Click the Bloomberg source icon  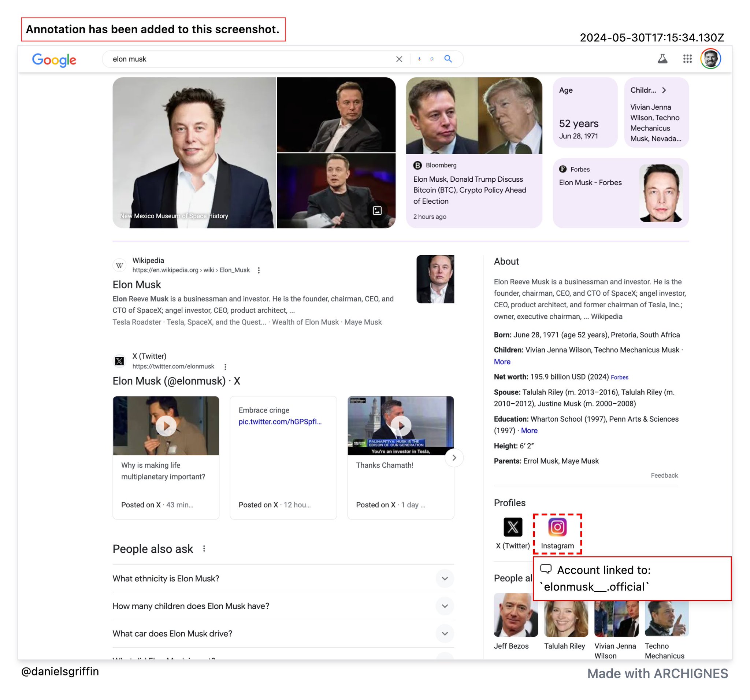click(417, 165)
